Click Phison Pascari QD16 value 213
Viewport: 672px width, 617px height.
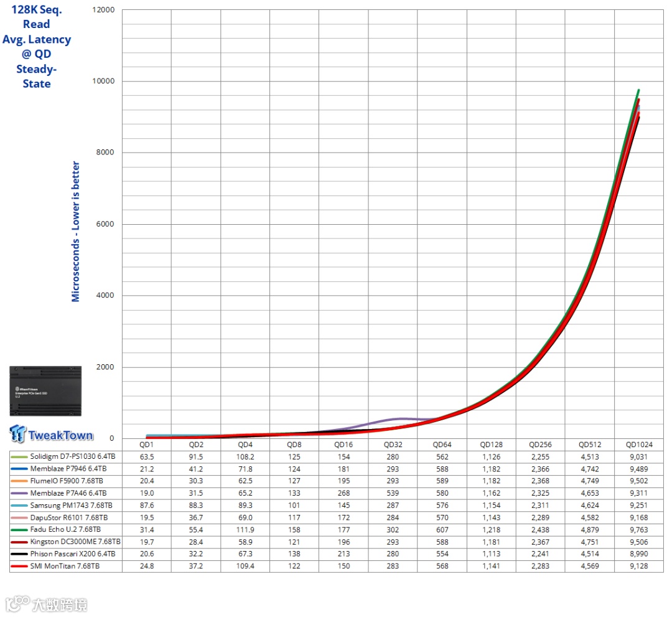pos(343,554)
